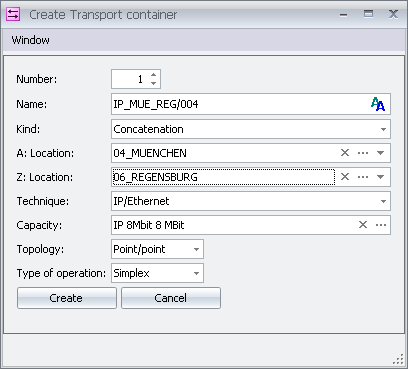Close the Create Transport container window

tap(393, 14)
